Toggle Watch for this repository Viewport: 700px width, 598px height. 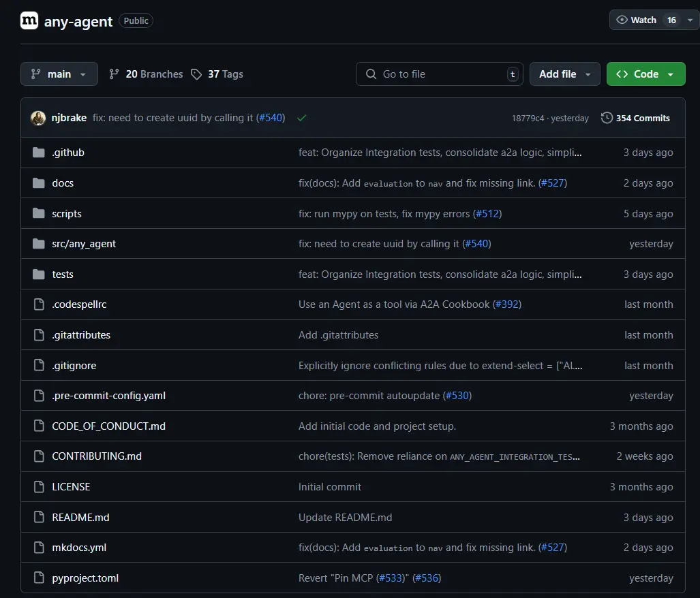pyautogui.click(x=637, y=20)
